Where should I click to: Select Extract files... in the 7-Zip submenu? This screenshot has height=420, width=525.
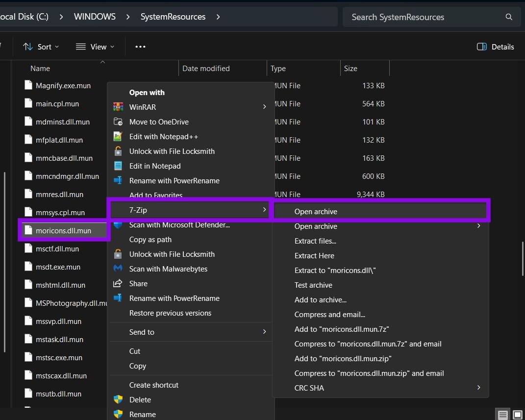[315, 241]
